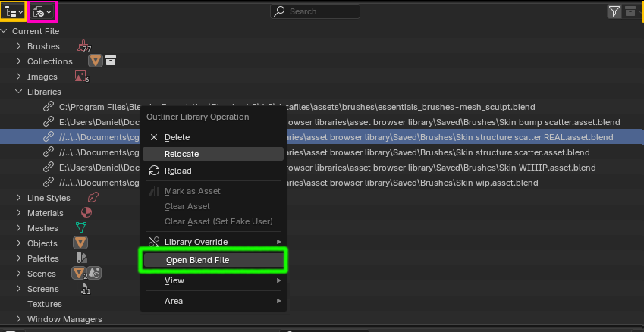Click the Line Styles pen icon
The height and width of the screenshot is (332, 644).
click(x=93, y=198)
